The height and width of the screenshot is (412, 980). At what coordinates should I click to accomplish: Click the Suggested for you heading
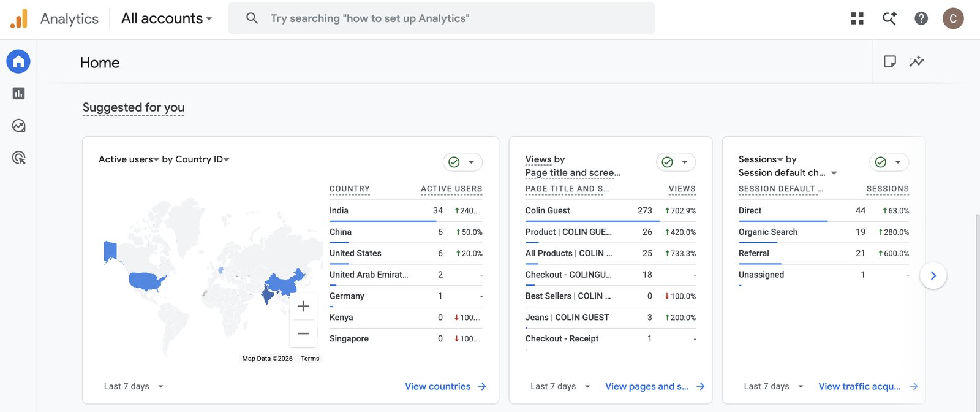click(134, 108)
